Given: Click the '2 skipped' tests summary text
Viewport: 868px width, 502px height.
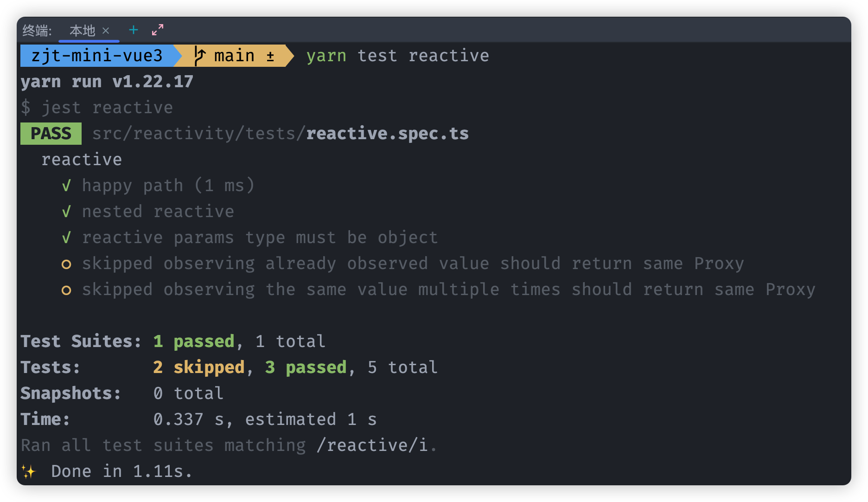Looking at the screenshot, I should [x=199, y=367].
